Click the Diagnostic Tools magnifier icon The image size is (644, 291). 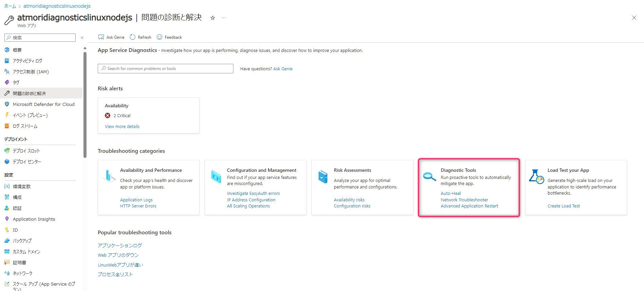tap(429, 177)
